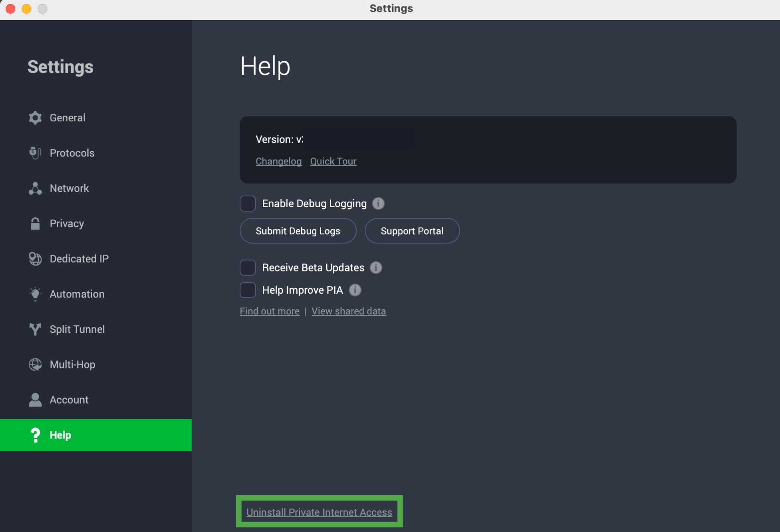
Task: Toggle Receive Beta Updates checkbox
Action: tap(248, 267)
